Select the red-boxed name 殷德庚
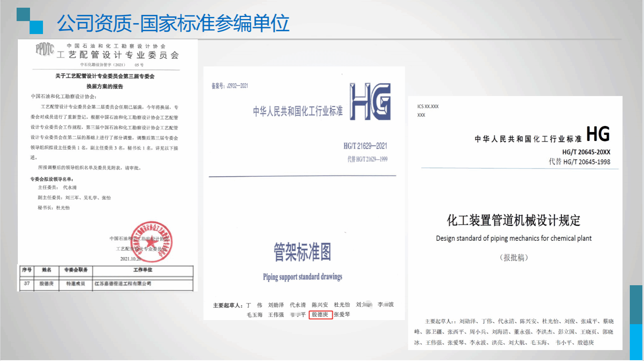This screenshot has height=361, width=644. click(320, 315)
